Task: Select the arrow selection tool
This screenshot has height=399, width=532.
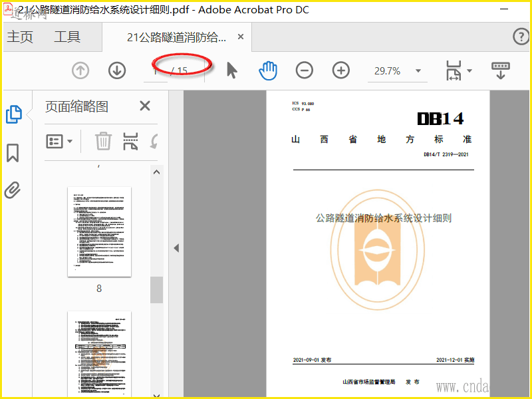Action: (x=232, y=70)
